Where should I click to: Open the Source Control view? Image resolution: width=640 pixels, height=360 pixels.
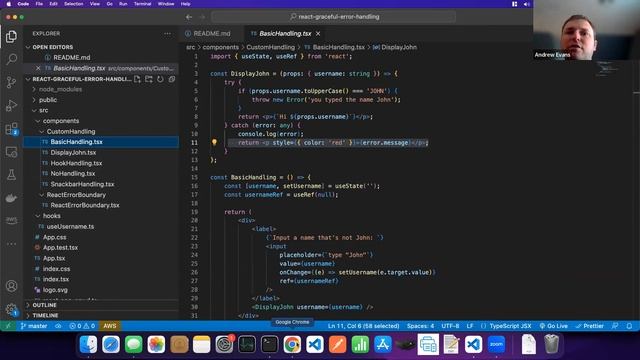(x=11, y=82)
